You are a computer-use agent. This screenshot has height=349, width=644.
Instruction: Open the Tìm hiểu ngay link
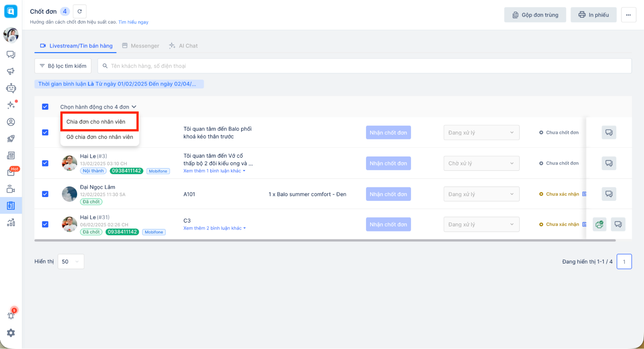point(133,22)
